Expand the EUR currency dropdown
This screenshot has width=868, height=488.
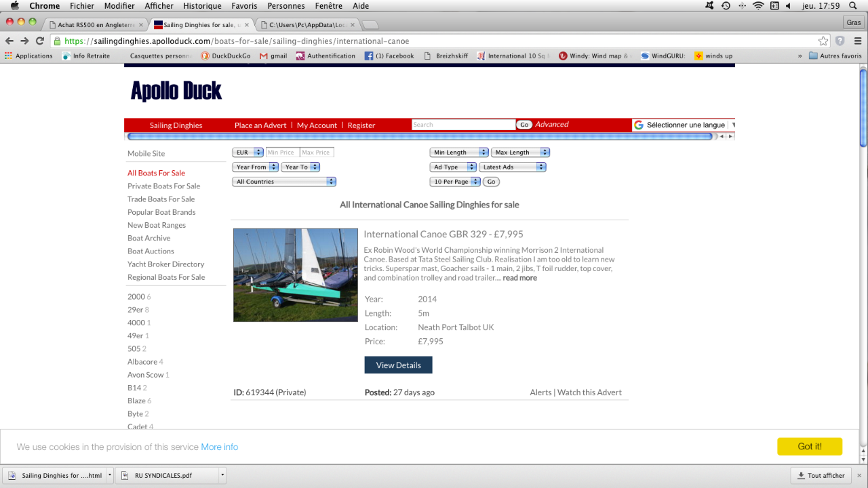pos(248,152)
